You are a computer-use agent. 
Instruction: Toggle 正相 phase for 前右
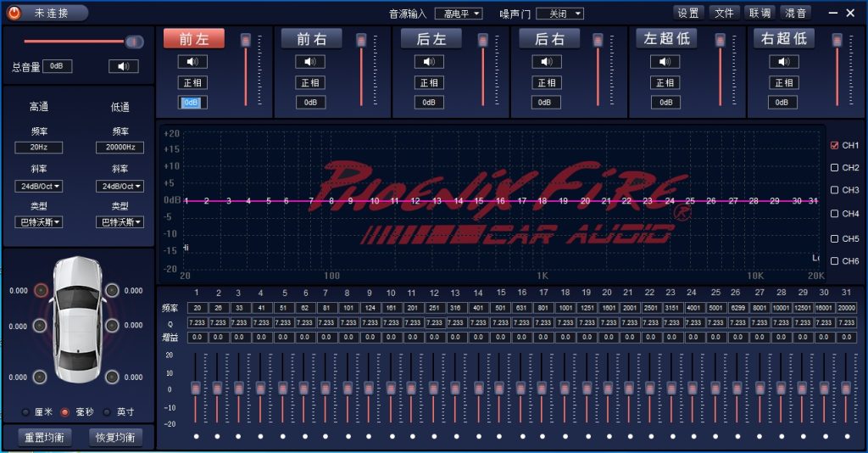[x=310, y=82]
